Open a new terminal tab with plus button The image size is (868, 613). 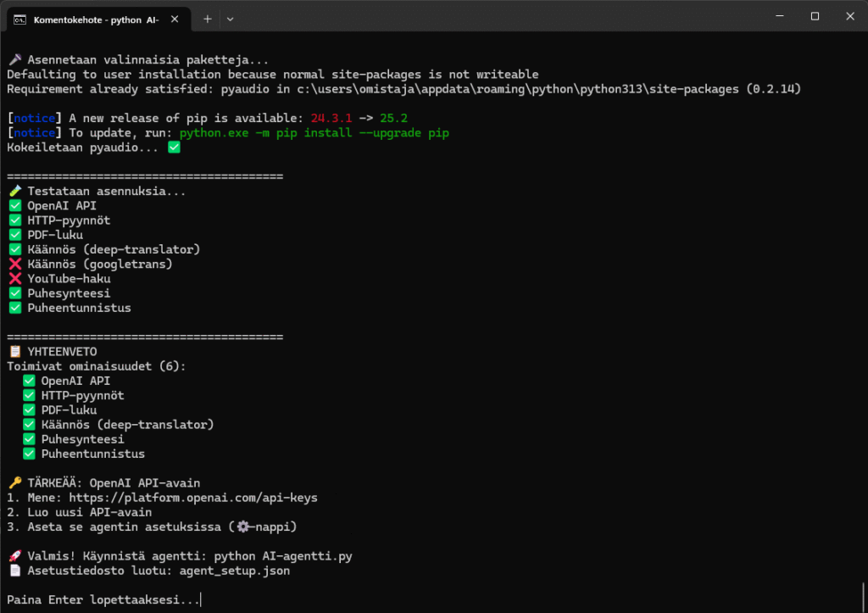(x=208, y=19)
